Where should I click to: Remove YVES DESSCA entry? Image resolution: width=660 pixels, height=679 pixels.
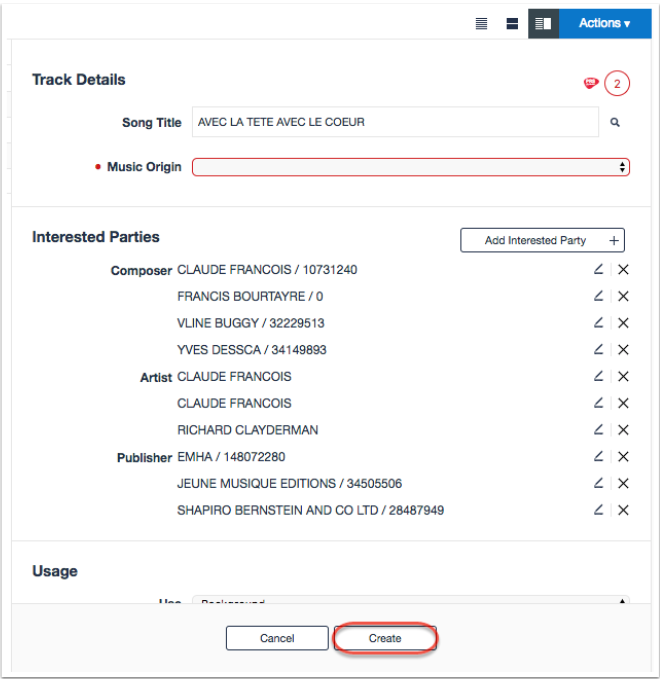click(x=623, y=349)
